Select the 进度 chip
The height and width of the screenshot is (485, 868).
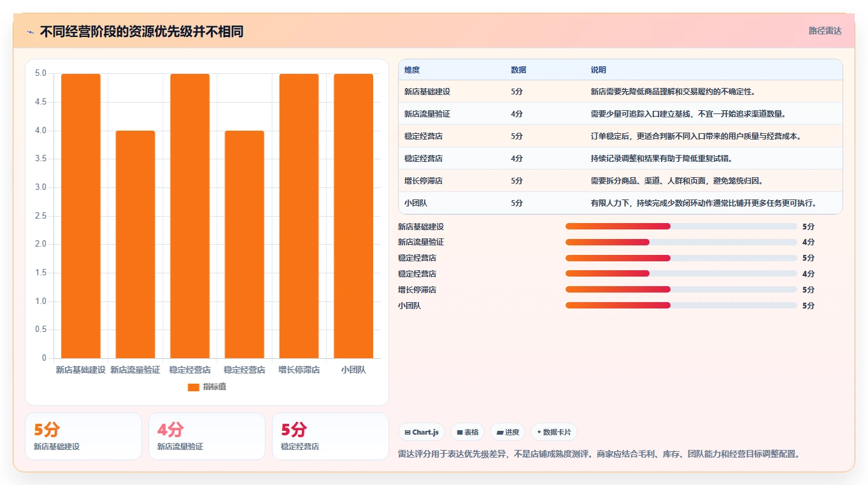[x=508, y=432]
